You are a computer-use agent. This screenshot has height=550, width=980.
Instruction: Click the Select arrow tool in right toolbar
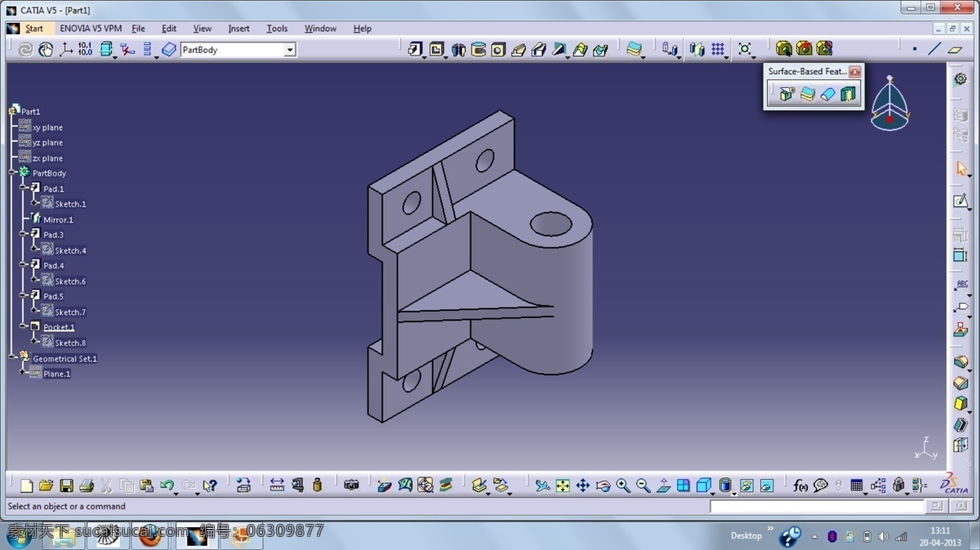(x=961, y=168)
